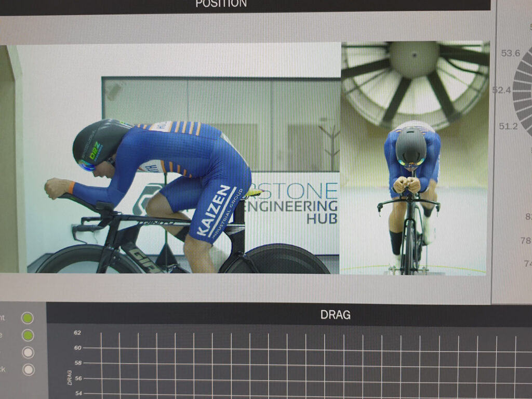
Task: Click the 51.2 gauge scale value
Action: point(509,126)
